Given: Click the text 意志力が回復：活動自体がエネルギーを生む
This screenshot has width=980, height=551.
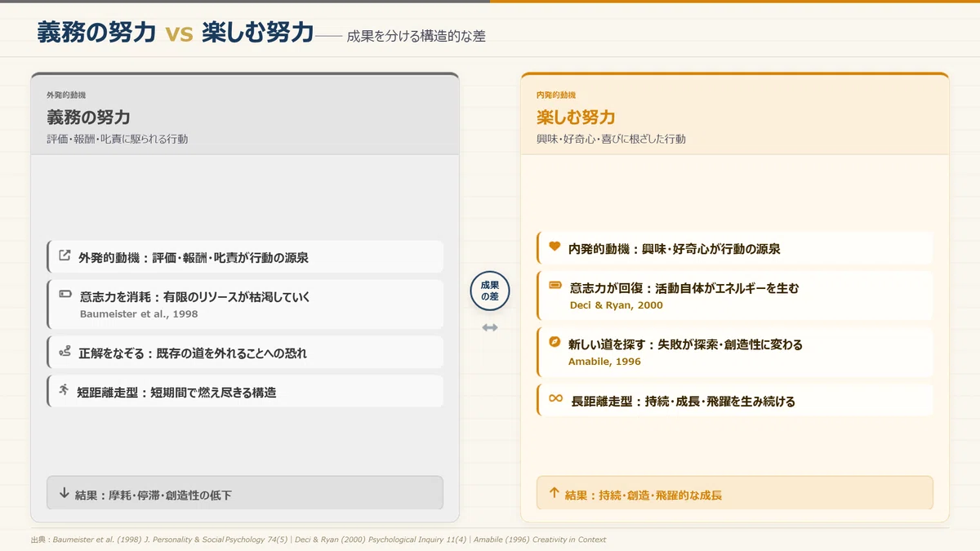Looking at the screenshot, I should click(x=684, y=288).
